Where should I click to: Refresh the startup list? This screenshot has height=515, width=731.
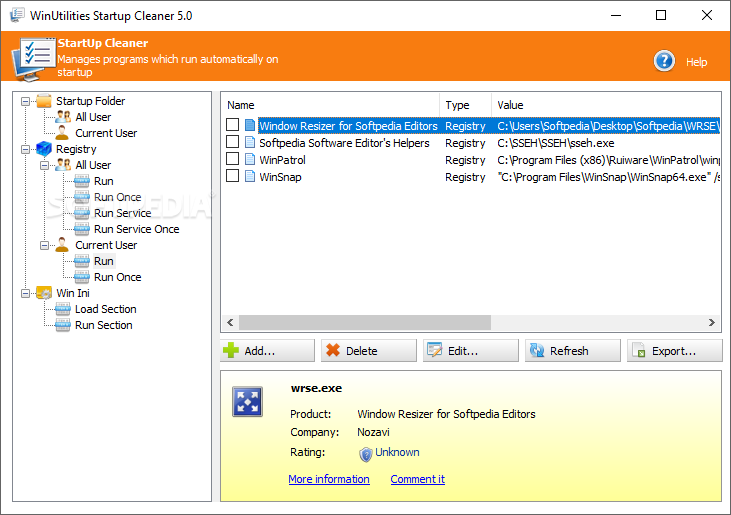573,350
